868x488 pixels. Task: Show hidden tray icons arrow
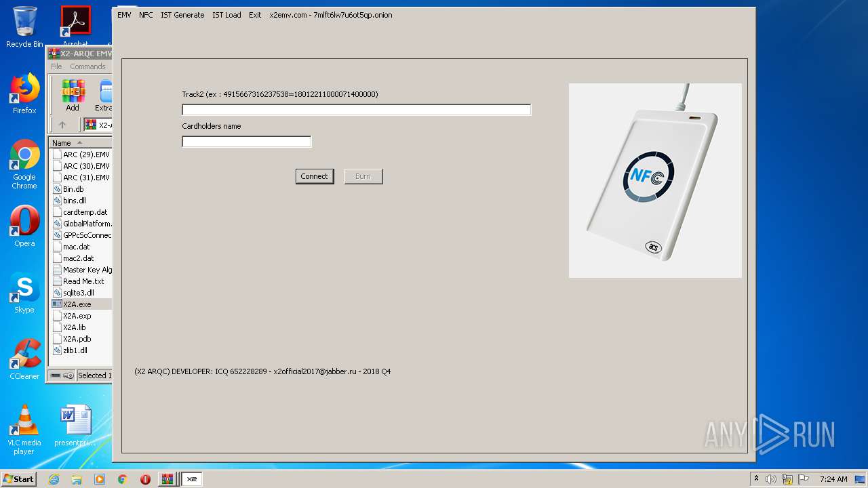[756, 479]
